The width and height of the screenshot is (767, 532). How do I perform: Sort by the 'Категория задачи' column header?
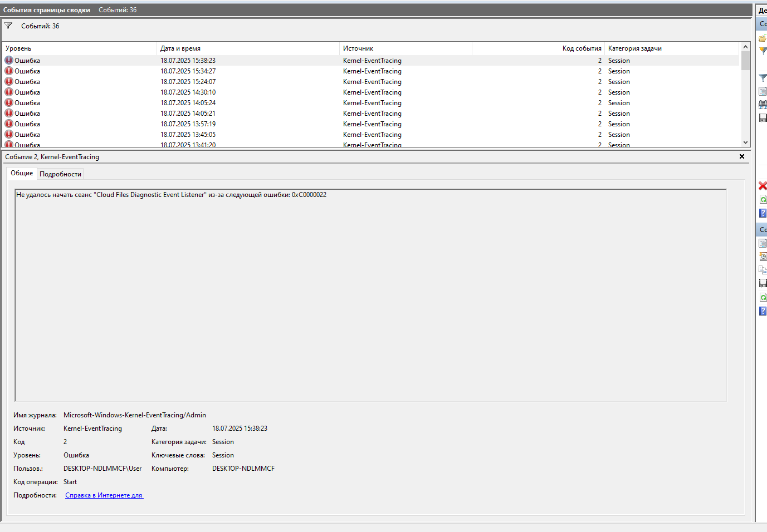672,48
